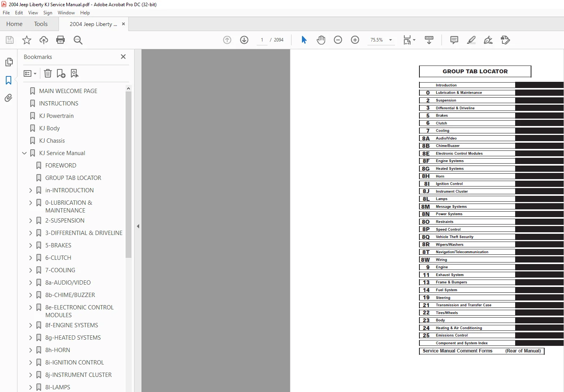The height and width of the screenshot is (392, 564).
Task: Activate the Hand pan tool
Action: coord(321,40)
